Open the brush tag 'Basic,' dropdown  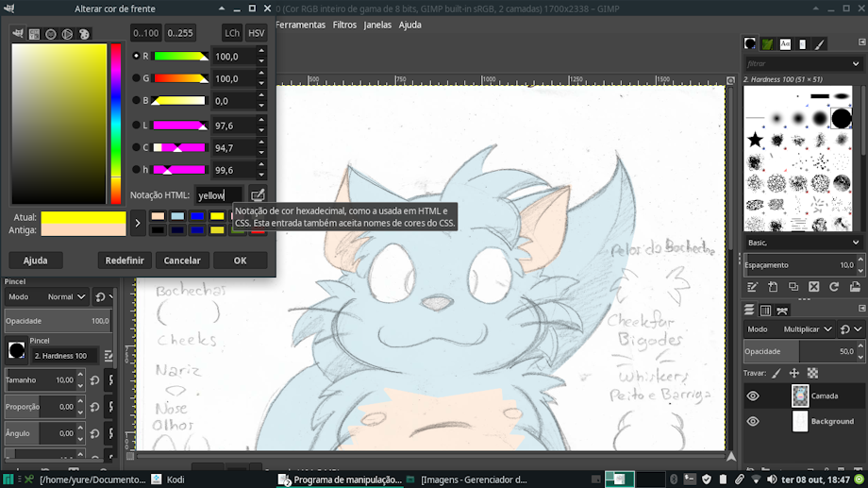pos(803,243)
